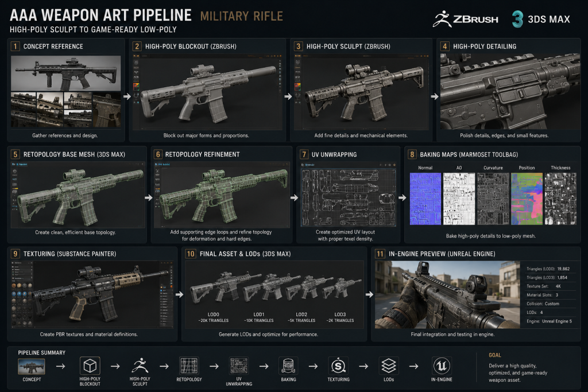Click "Add fine details and mechanical elements." caption
This screenshot has height=392, width=588.
(361, 135)
